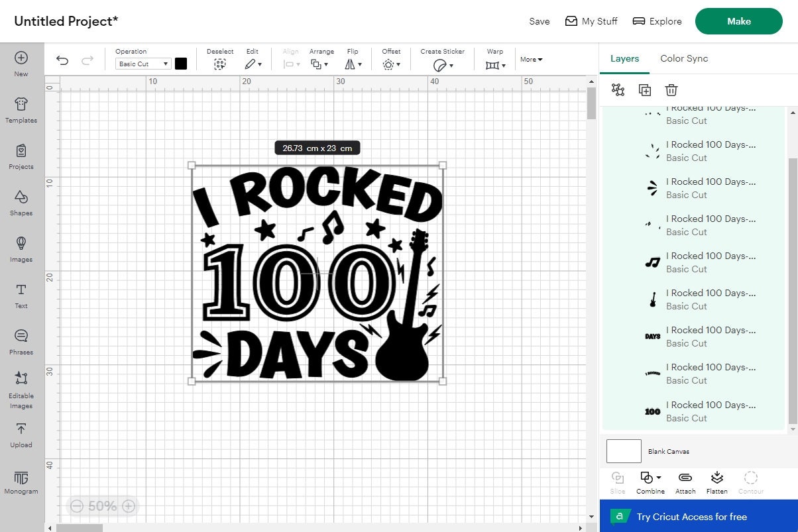The image size is (798, 532).
Task: Click the Attach icon
Action: coord(685,482)
